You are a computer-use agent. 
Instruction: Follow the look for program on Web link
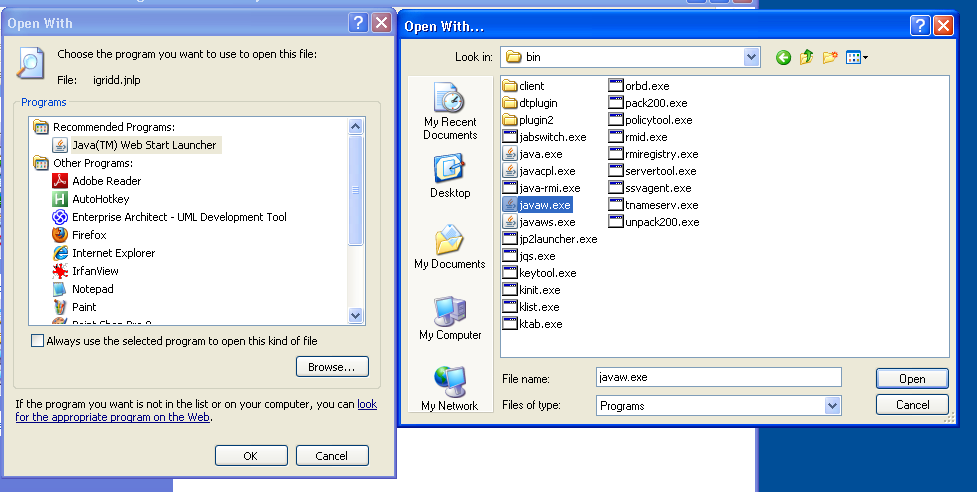[x=196, y=410]
